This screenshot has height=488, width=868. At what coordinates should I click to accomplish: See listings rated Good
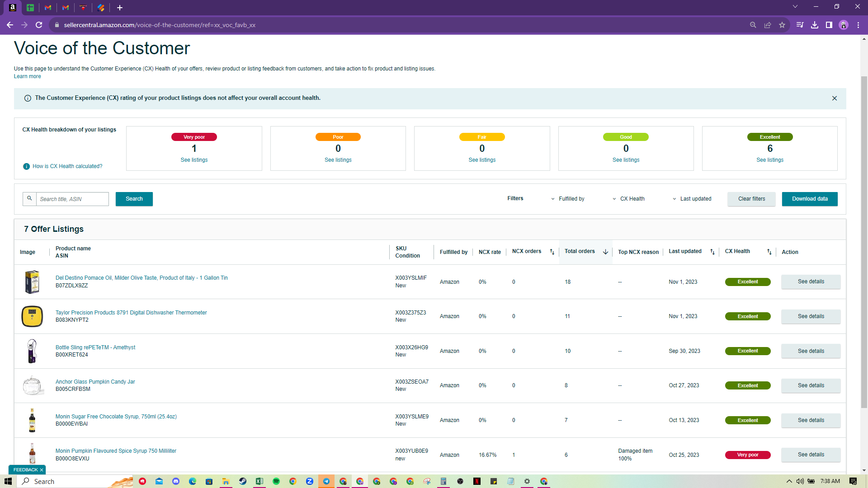[x=626, y=160]
